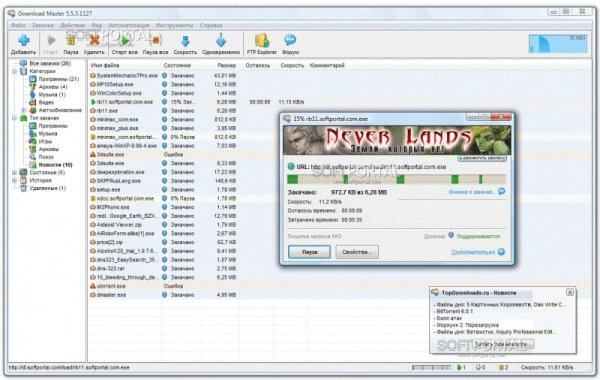Expand the История tree node
600x380 pixels.
point(15,180)
